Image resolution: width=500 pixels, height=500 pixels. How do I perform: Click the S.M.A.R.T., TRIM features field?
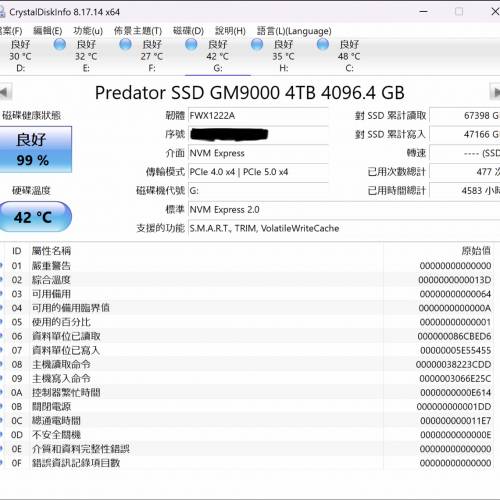(344, 228)
